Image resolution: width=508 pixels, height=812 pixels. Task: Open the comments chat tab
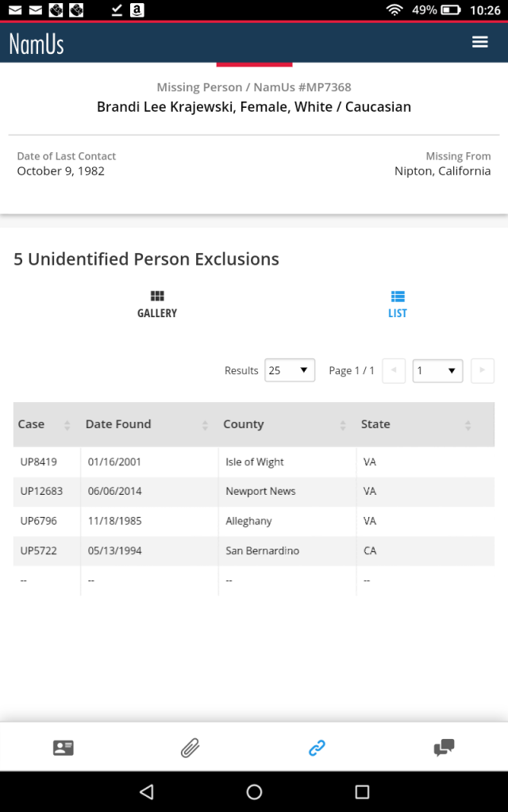click(444, 747)
